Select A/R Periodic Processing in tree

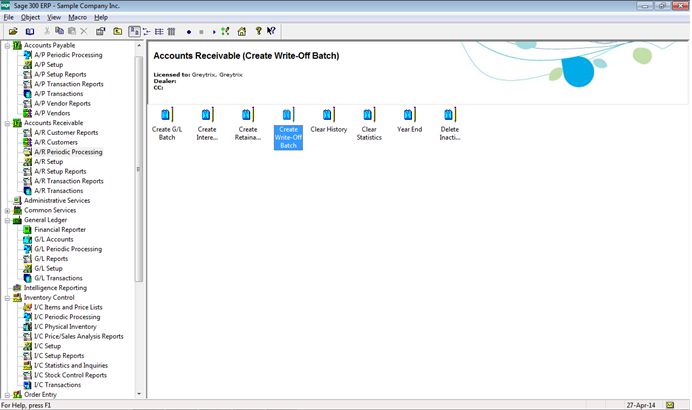tap(68, 152)
